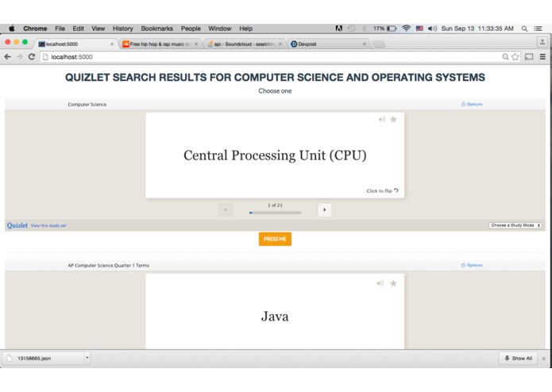Close the api - Soundcloud tab
The image size is (552, 392).
[280, 44]
